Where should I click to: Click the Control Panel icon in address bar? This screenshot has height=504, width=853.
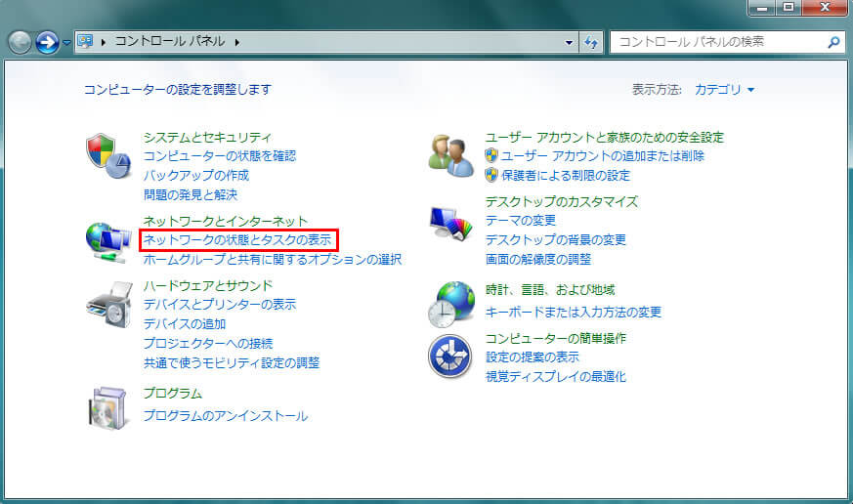pos(85,41)
